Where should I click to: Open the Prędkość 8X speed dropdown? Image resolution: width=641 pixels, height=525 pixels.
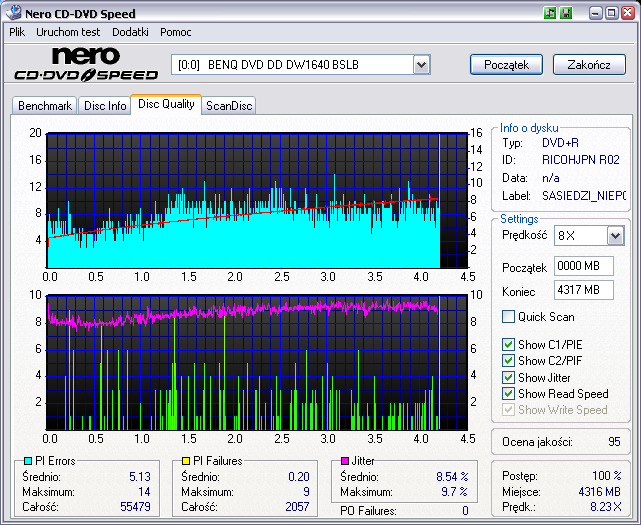pyautogui.click(x=615, y=236)
